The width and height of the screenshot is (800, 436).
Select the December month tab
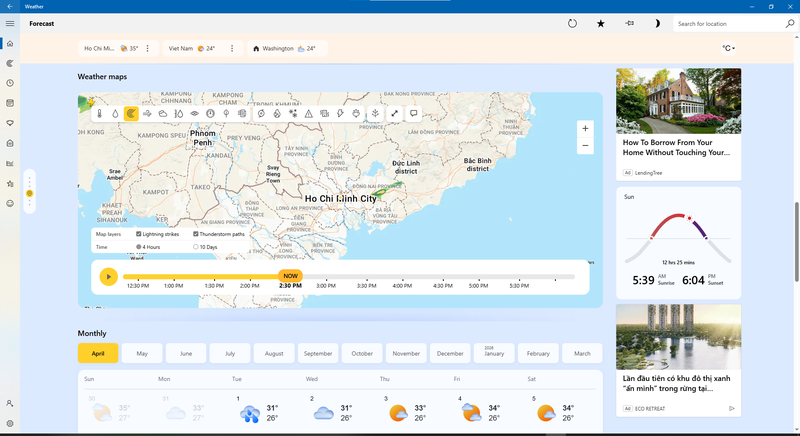[450, 353]
